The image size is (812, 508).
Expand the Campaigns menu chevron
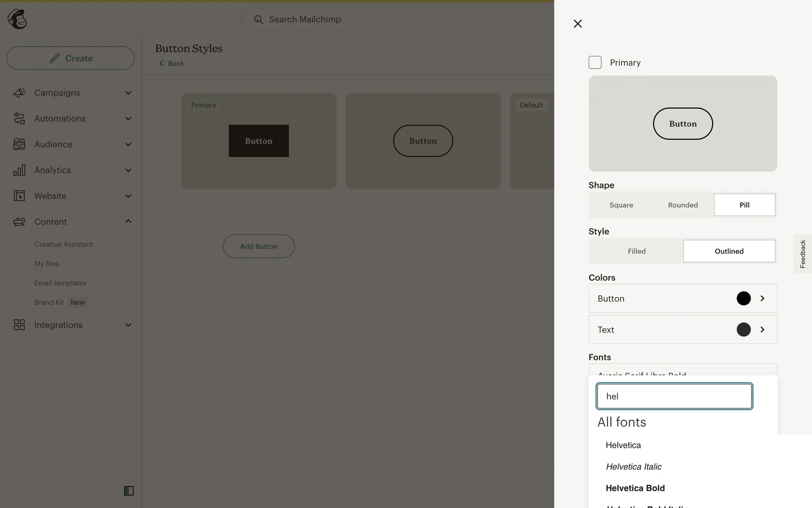click(128, 93)
